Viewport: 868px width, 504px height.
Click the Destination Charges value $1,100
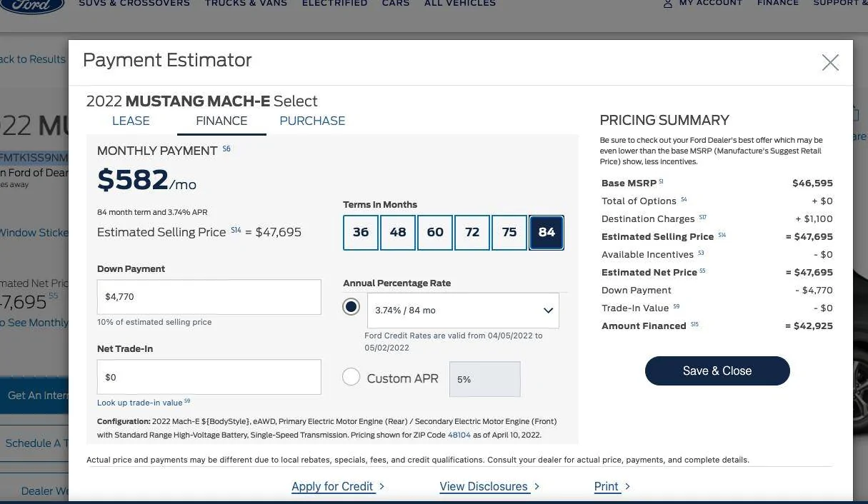click(x=814, y=219)
